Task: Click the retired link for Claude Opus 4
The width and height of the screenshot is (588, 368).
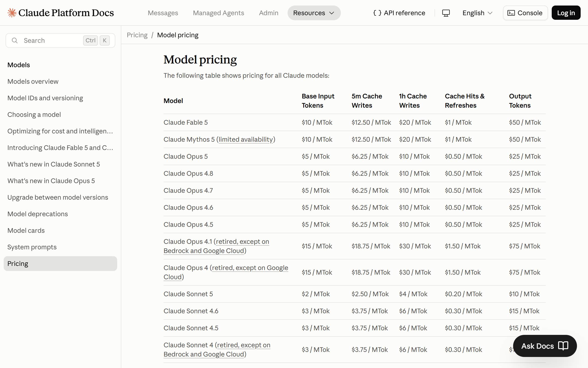Action: tap(226, 272)
